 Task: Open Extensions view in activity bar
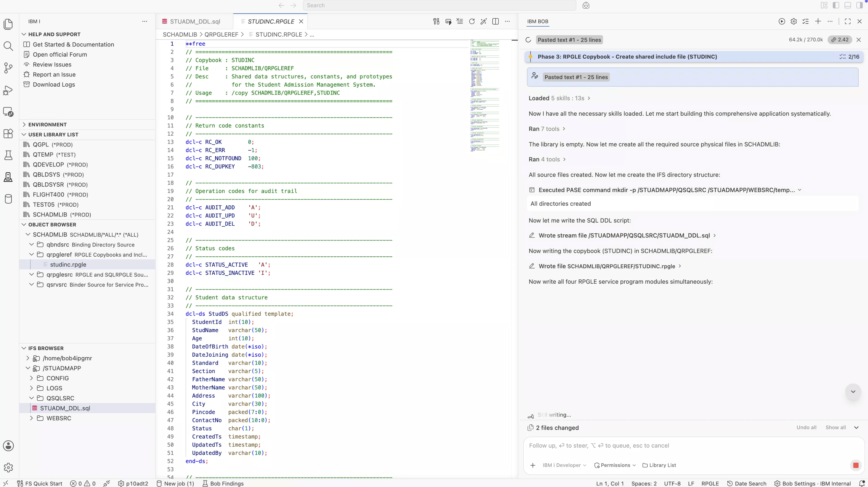click(8, 133)
